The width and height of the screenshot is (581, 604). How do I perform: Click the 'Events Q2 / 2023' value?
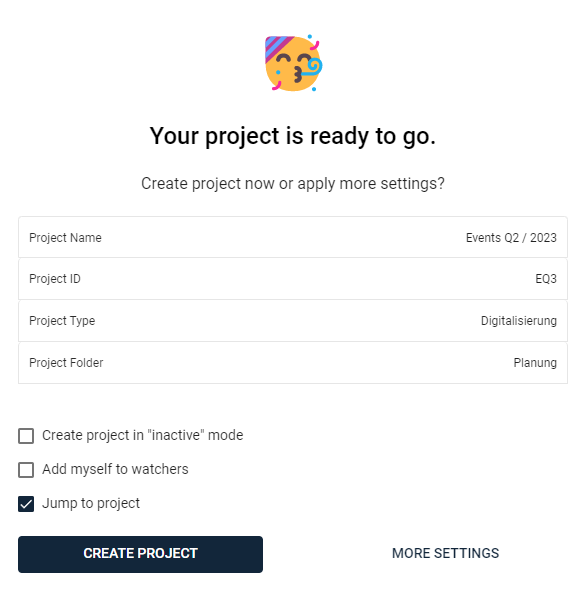click(x=511, y=238)
